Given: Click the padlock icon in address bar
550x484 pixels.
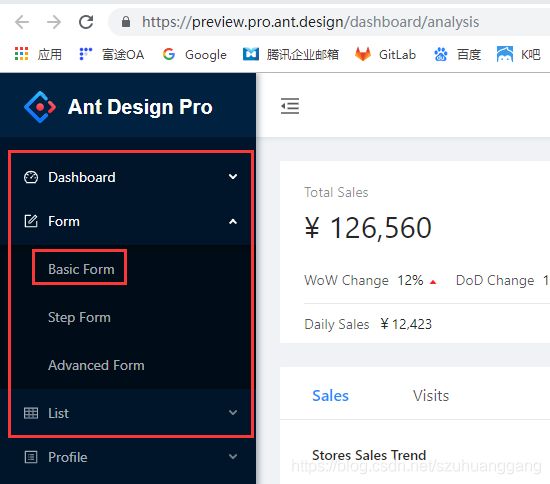Looking at the screenshot, I should tap(126, 22).
